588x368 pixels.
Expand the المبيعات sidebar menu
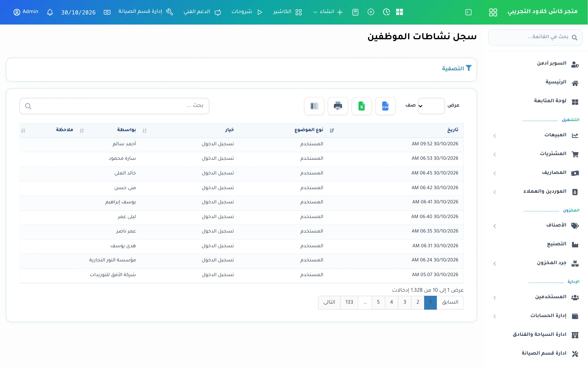click(535, 135)
